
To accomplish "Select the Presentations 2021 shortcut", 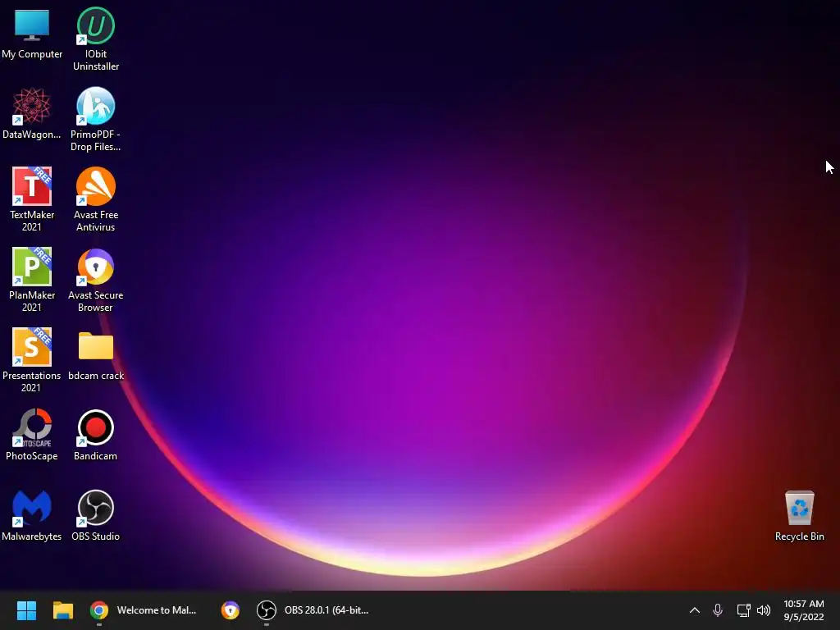I will pyautogui.click(x=32, y=360).
